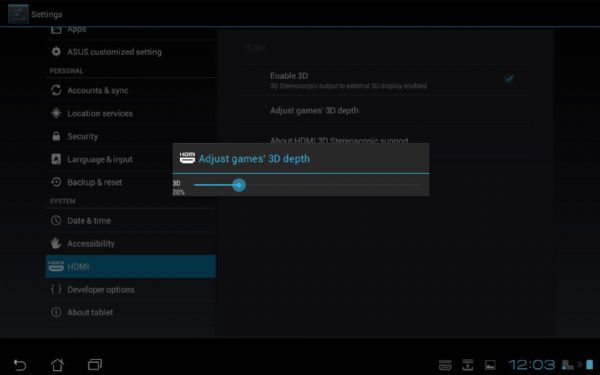This screenshot has width=600, height=375.
Task: Tap the Security lock icon
Action: pyautogui.click(x=56, y=136)
